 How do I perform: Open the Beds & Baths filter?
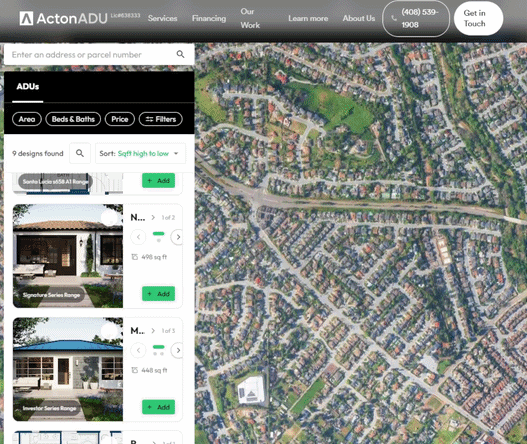pos(73,119)
